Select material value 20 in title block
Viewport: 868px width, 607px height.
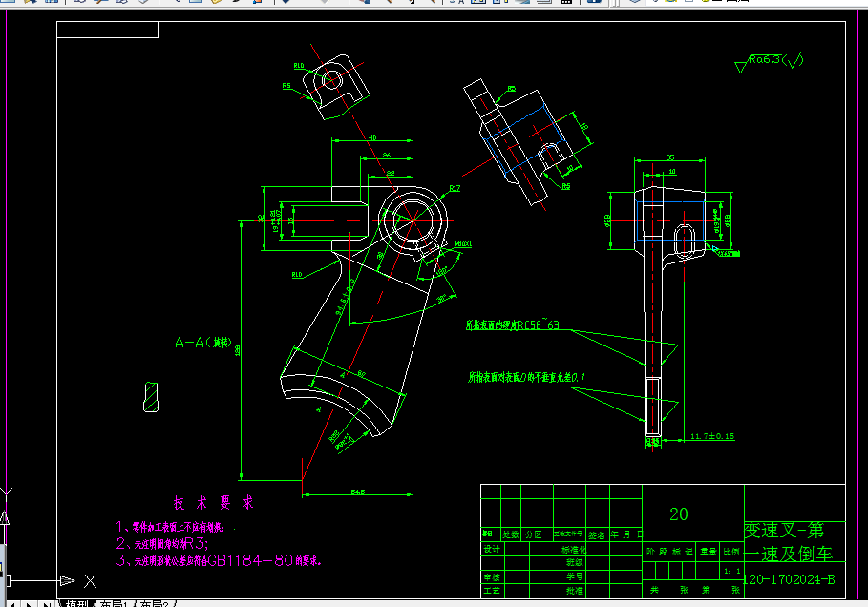679,514
